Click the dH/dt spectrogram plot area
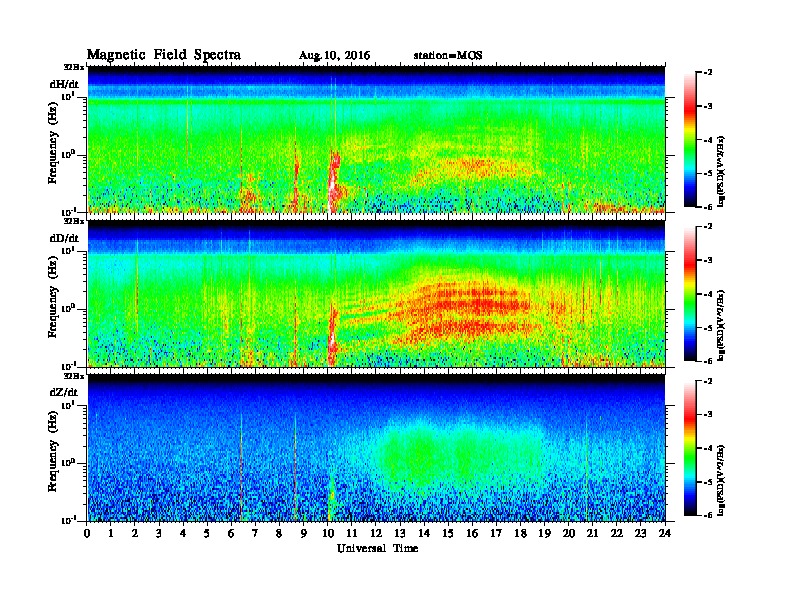Image resolution: width=792 pixels, height=612 pixels. (376, 139)
